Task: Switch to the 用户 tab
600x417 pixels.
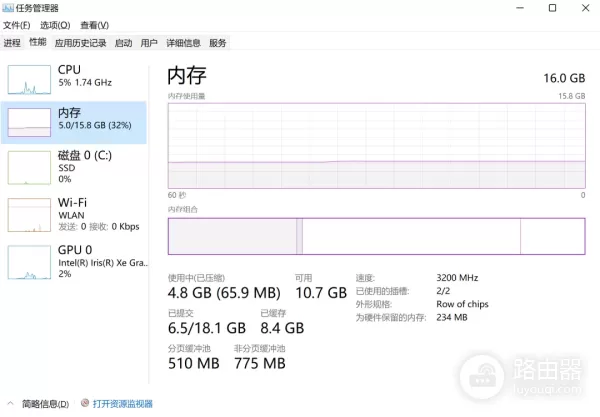Action: pos(149,43)
